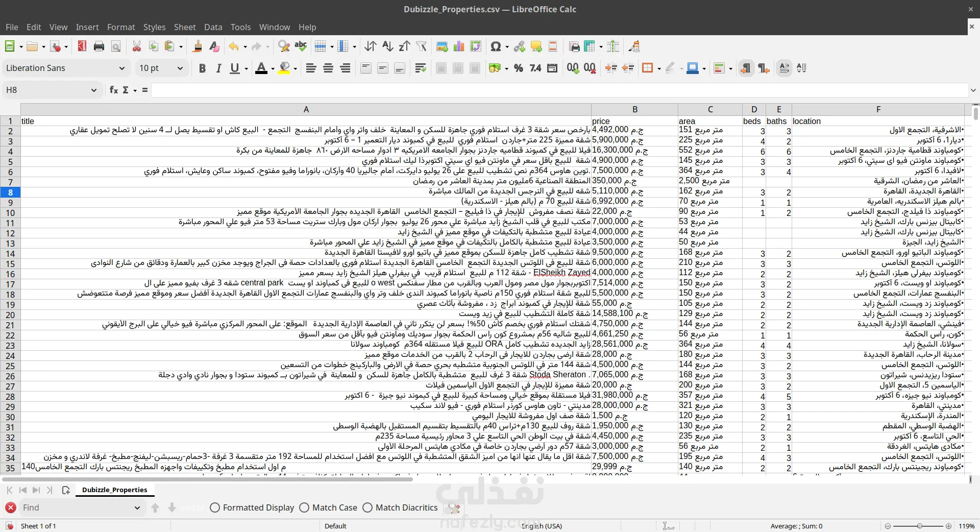Apply the font color swatch
Viewport: 980px width, 532px height.
pos(261,68)
